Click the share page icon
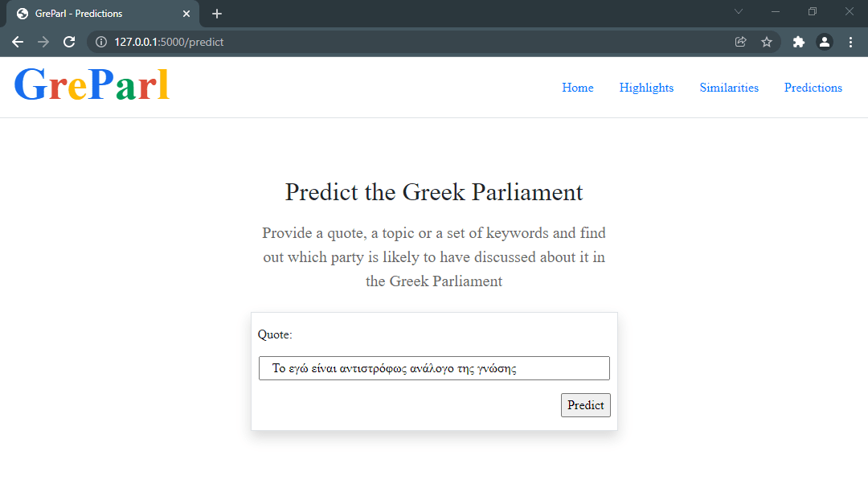This screenshot has height=488, width=868. (x=740, y=42)
